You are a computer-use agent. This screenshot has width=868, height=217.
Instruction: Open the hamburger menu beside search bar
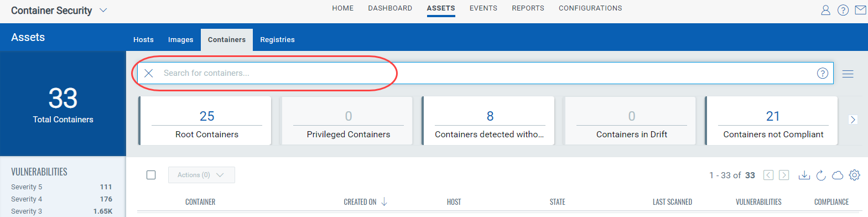tap(848, 74)
